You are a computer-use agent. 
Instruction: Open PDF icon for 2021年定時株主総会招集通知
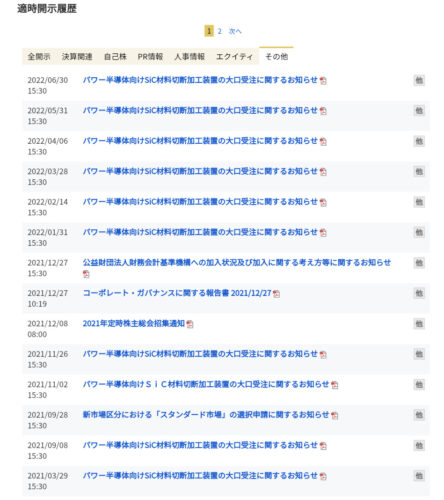190,324
